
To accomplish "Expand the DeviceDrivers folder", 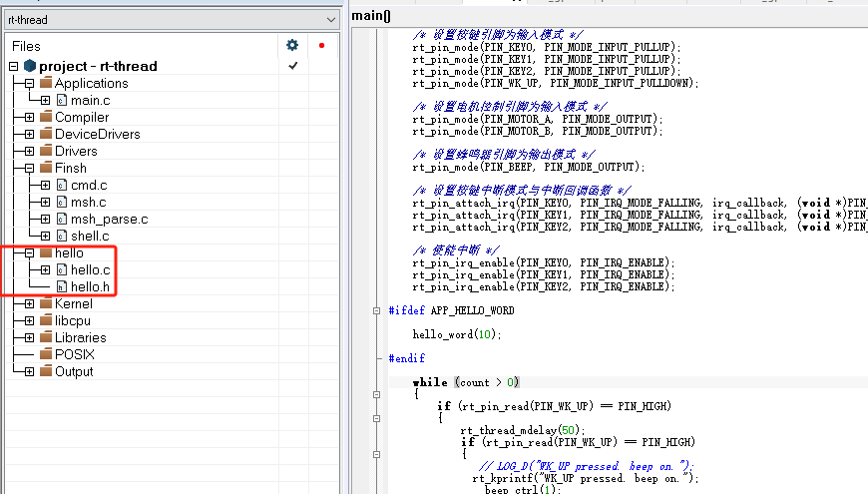I will tap(29, 135).
